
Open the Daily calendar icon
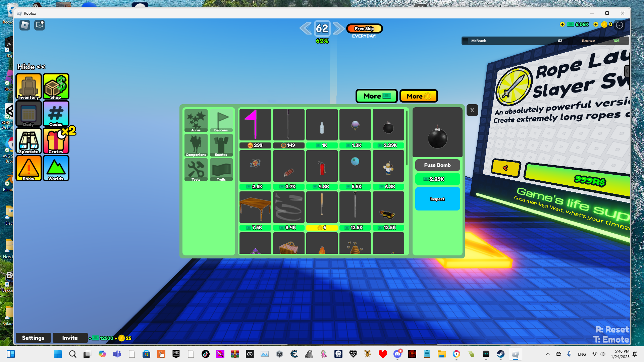tap(29, 114)
